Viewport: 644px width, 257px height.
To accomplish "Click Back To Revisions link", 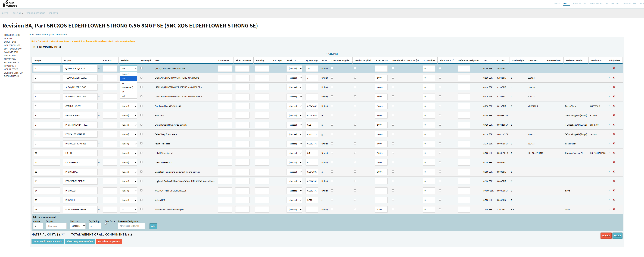I will (x=39, y=35).
